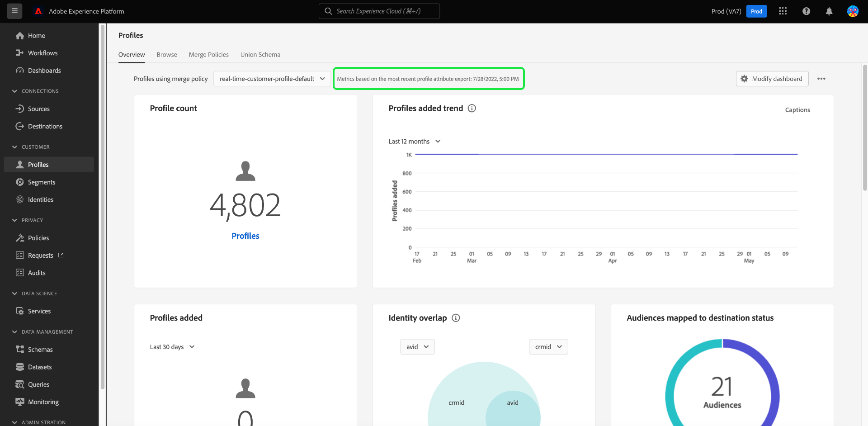This screenshot has height=426, width=868.
Task: Open the avid identity dropdown
Action: [417, 347]
